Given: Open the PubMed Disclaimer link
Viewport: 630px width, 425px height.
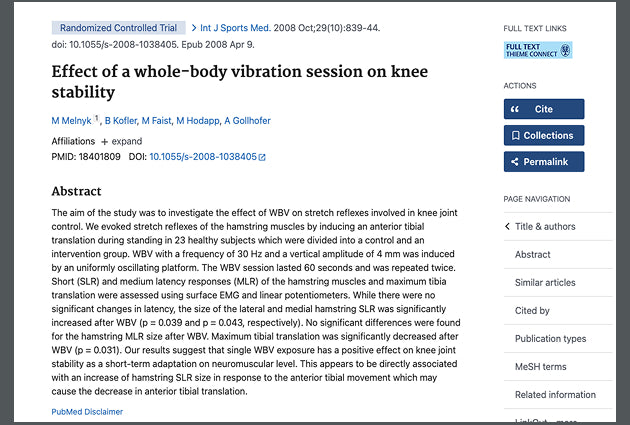Looking at the screenshot, I should point(87,411).
